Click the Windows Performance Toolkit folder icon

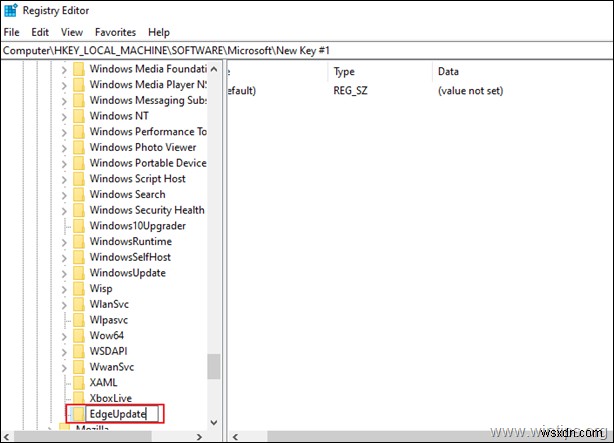coord(79,132)
